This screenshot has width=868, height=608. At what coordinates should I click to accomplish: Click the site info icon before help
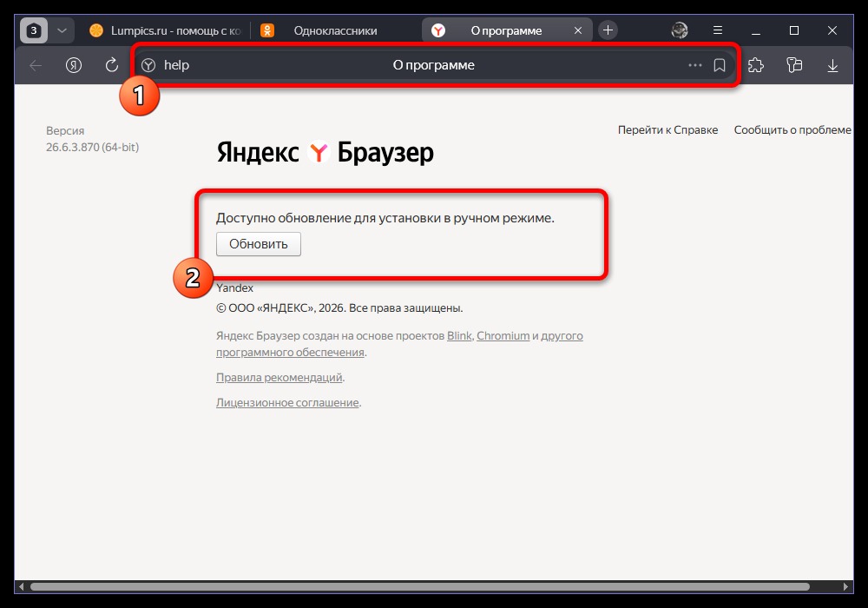148,65
